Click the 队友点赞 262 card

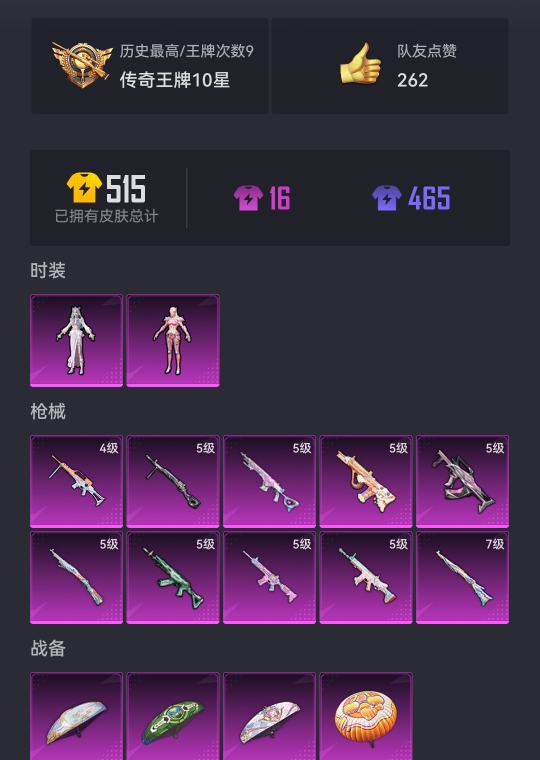[390, 66]
